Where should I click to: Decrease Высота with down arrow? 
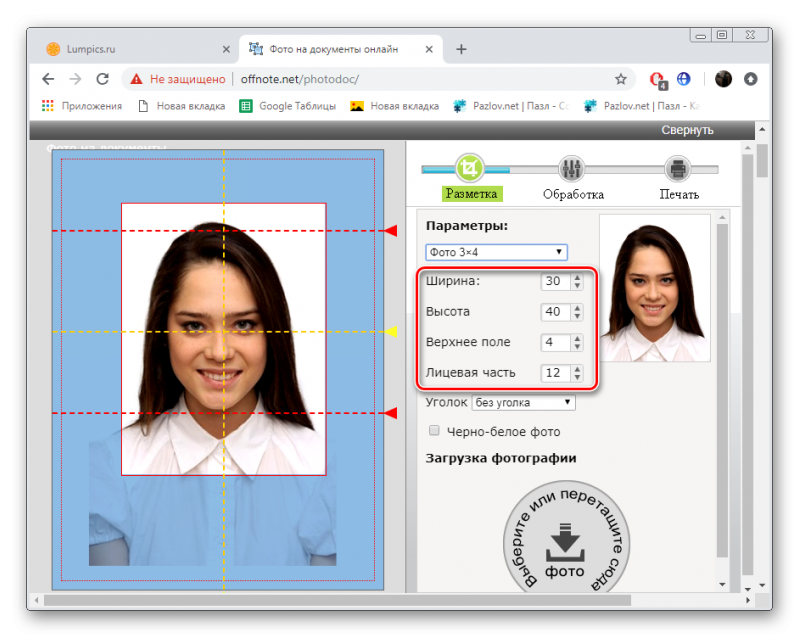click(x=577, y=316)
